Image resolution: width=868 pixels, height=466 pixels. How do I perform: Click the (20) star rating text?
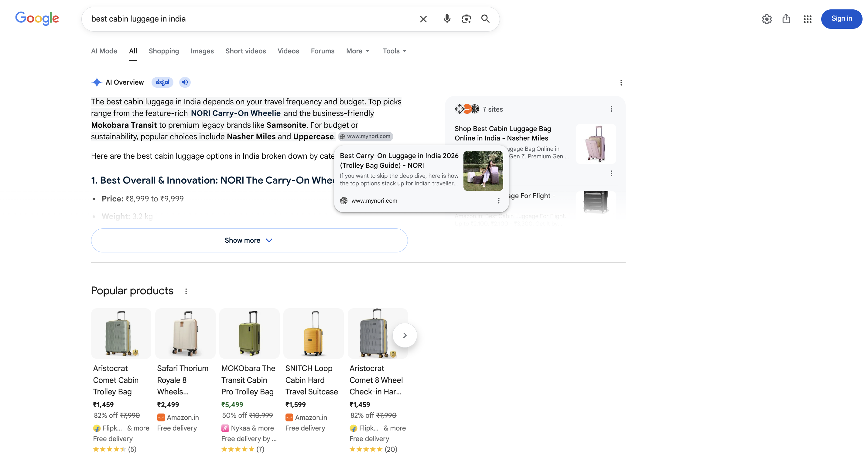pyautogui.click(x=391, y=449)
